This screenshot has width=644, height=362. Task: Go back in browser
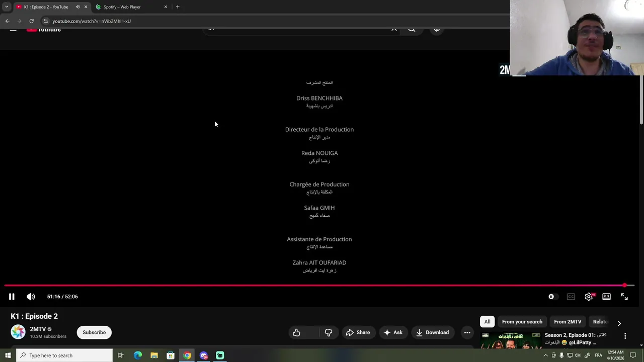(x=7, y=21)
